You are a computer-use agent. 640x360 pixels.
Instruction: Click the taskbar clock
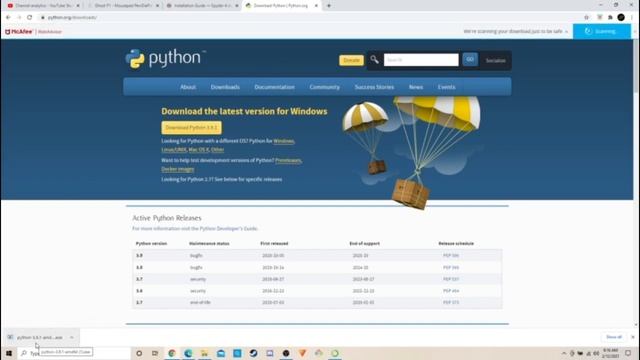coord(610,353)
